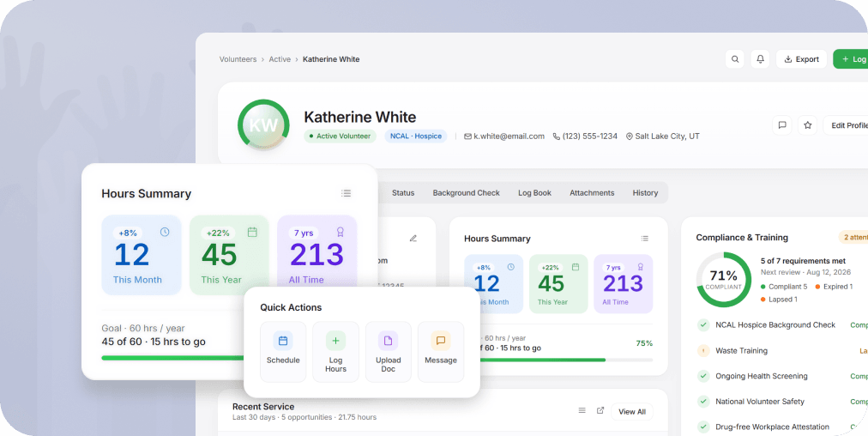This screenshot has height=436, width=868.
Task: Open list menu in floating Hours Summary card
Action: coord(346,193)
